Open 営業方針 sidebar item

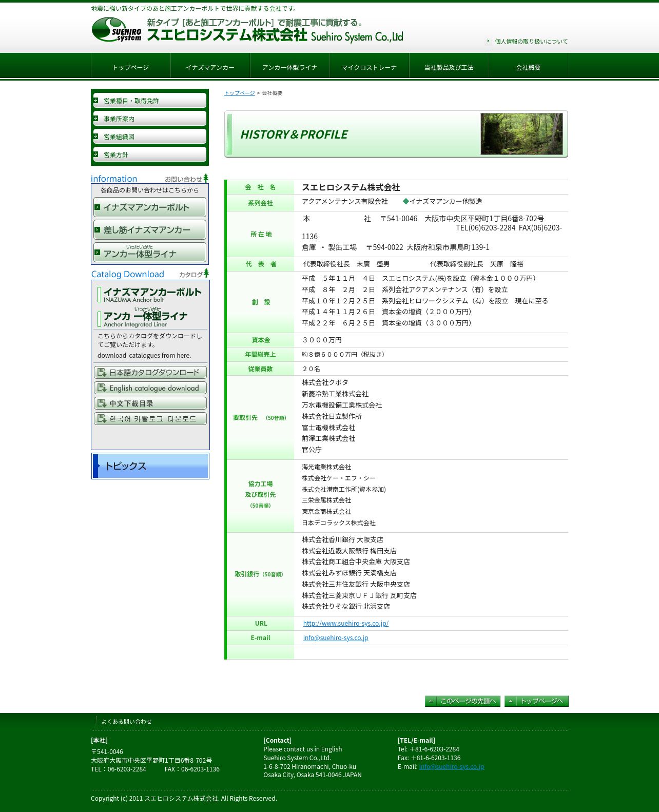tap(150, 154)
